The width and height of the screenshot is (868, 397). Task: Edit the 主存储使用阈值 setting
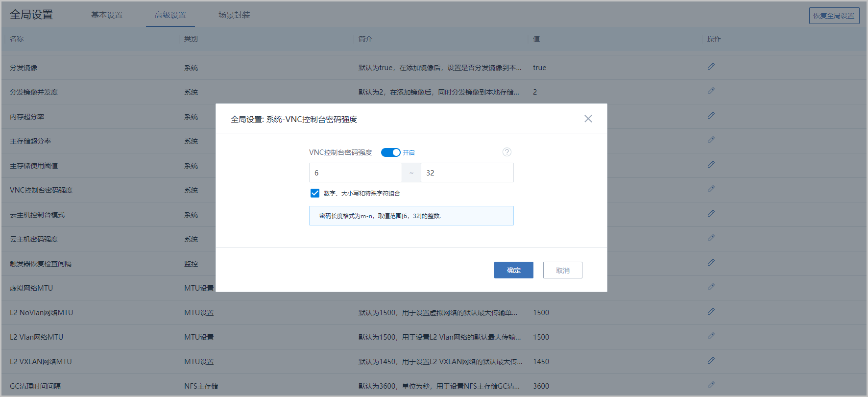(711, 164)
